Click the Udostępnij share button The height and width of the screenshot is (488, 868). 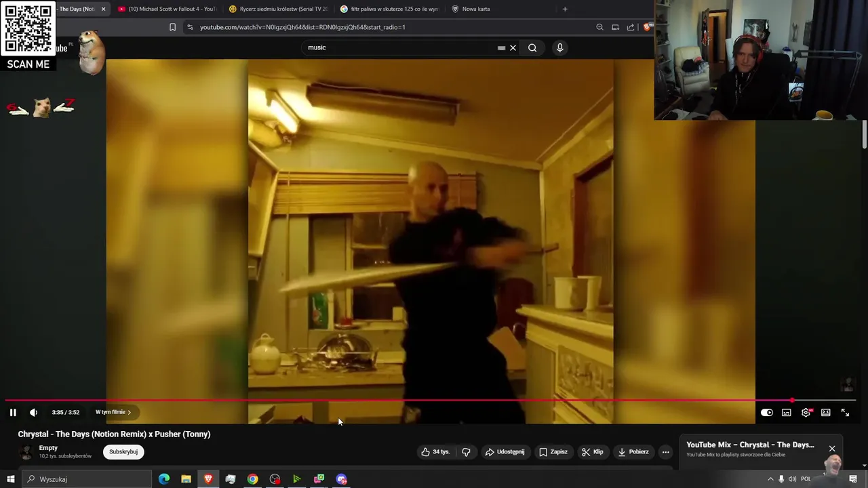[505, 452]
